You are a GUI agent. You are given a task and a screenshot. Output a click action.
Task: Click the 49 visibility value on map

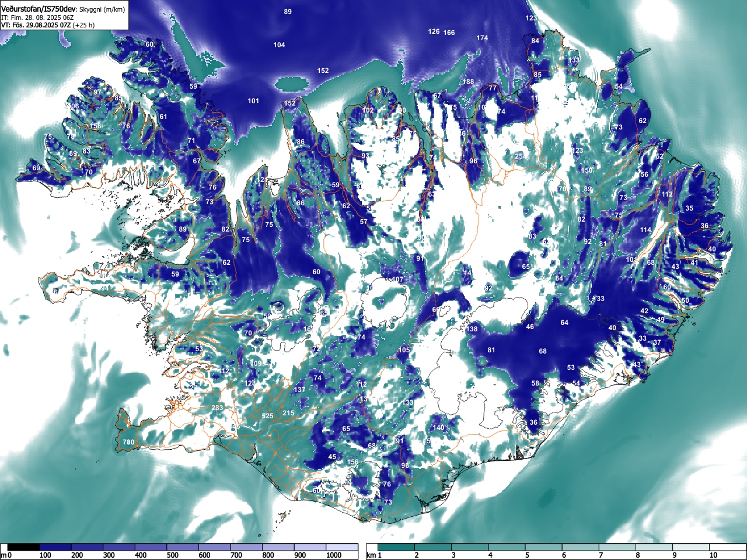click(x=661, y=320)
